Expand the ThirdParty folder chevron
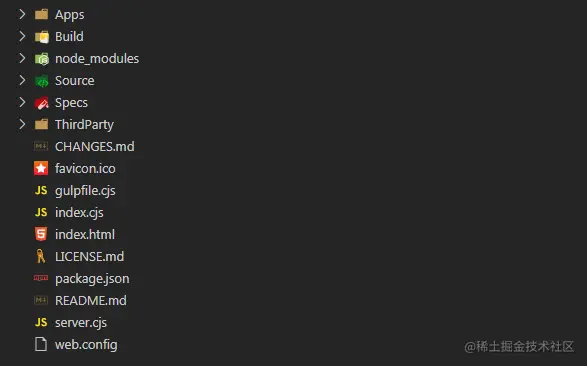Screen dimensions: 587x366 click(22, 124)
